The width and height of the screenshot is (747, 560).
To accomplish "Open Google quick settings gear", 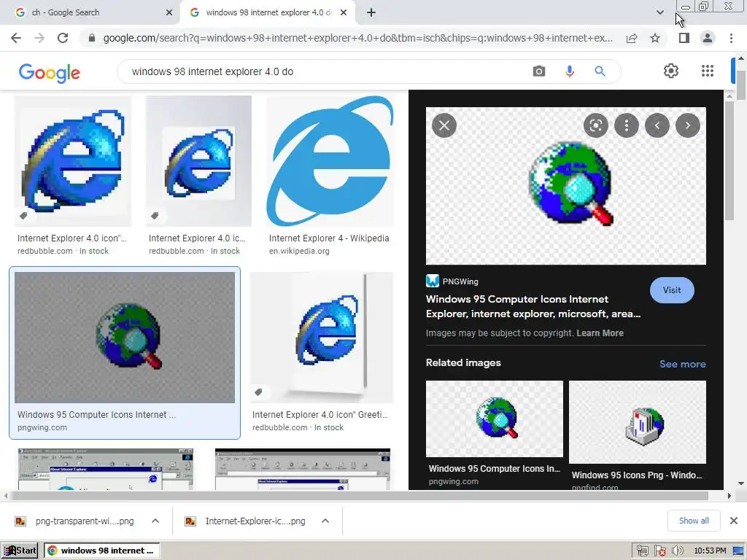I will [x=671, y=71].
